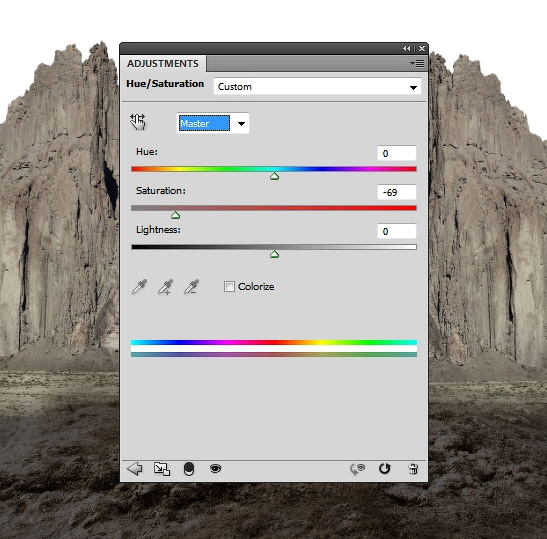Toggle layer visibility eye icon

216,468
